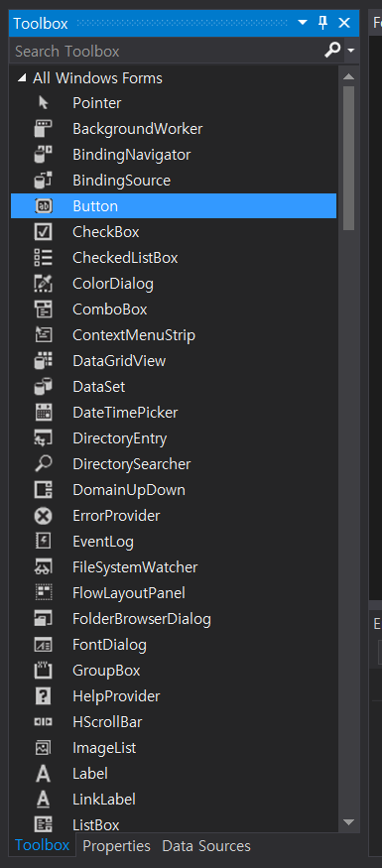
Task: Switch to the Toolbox tab
Action: 42,845
